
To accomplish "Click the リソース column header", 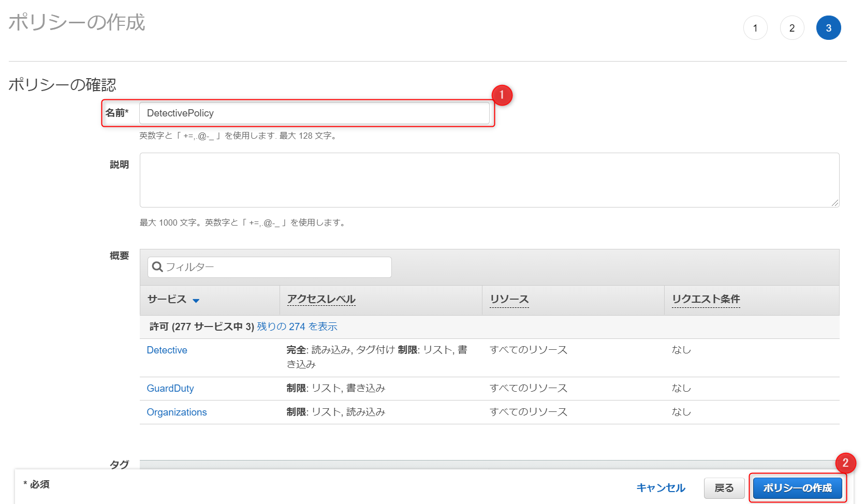I will [x=509, y=299].
